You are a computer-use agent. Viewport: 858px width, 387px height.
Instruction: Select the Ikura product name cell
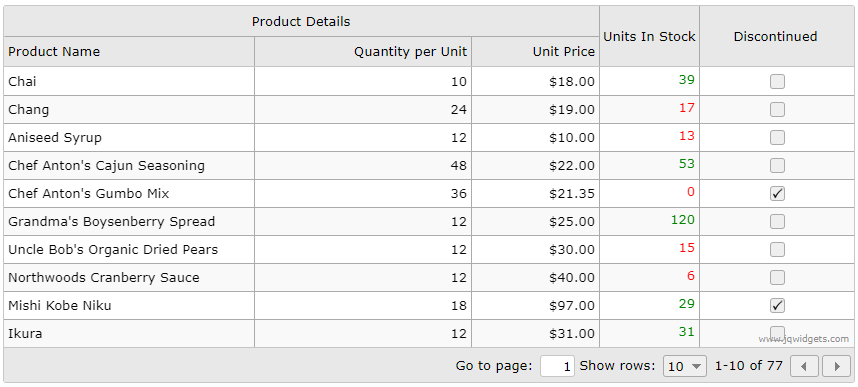pyautogui.click(x=129, y=333)
